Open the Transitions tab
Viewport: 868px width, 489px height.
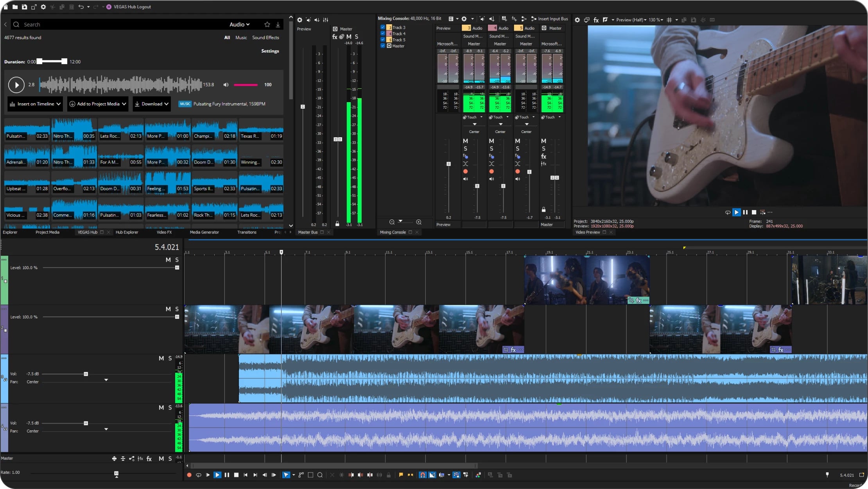pyautogui.click(x=247, y=232)
